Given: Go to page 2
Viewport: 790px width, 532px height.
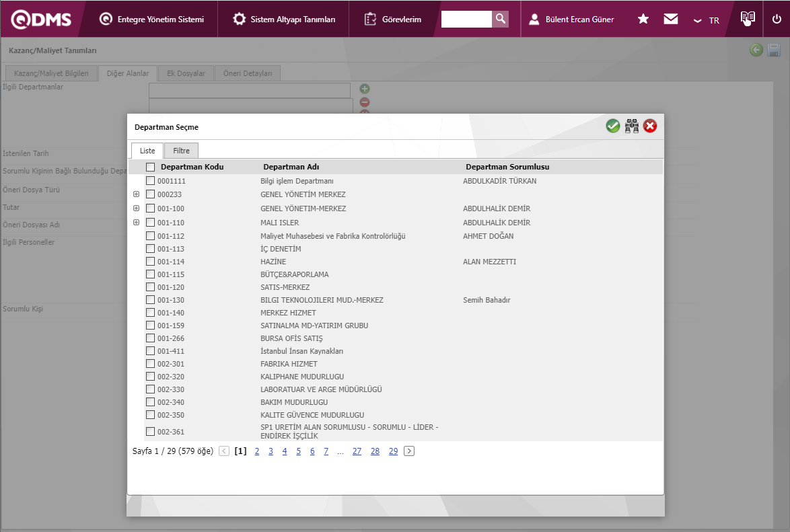Looking at the screenshot, I should [257, 451].
